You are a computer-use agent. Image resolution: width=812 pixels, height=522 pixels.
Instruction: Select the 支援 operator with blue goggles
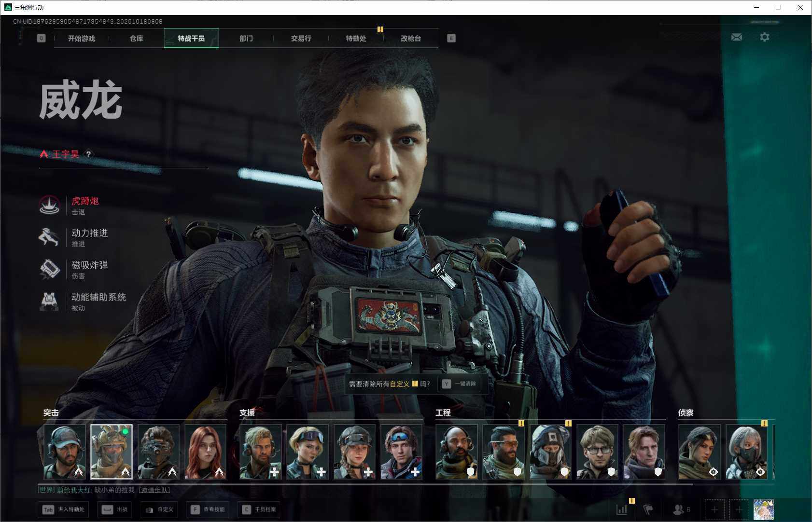point(402,452)
